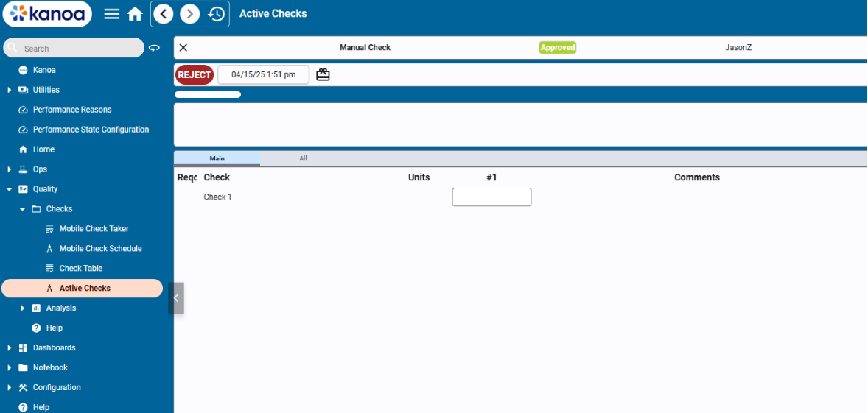868x413 pixels.
Task: Navigate forward with the right arrow button
Action: pyautogui.click(x=190, y=14)
